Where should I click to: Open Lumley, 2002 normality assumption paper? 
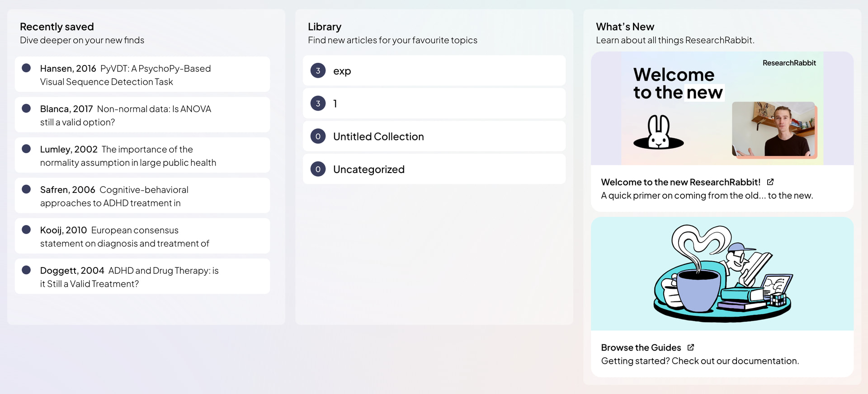(128, 156)
